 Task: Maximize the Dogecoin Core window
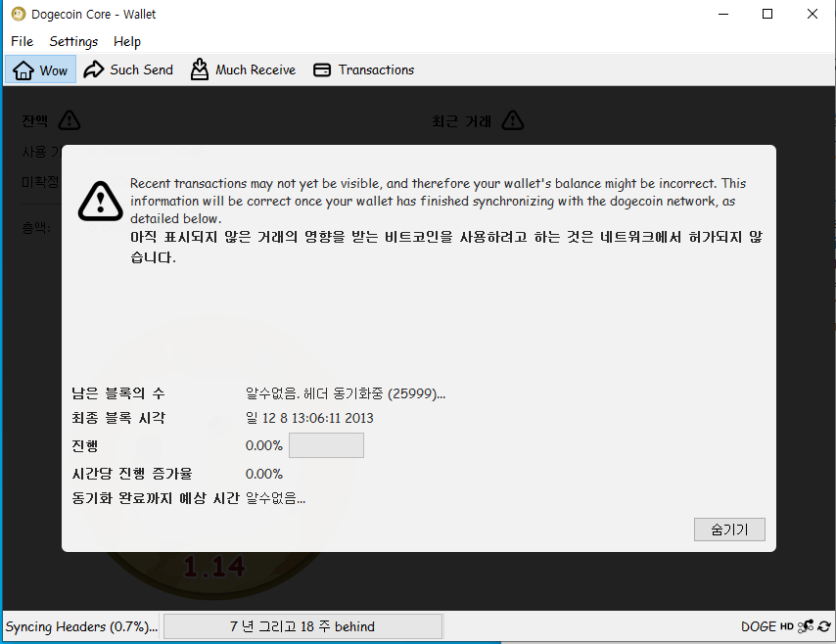[x=767, y=14]
